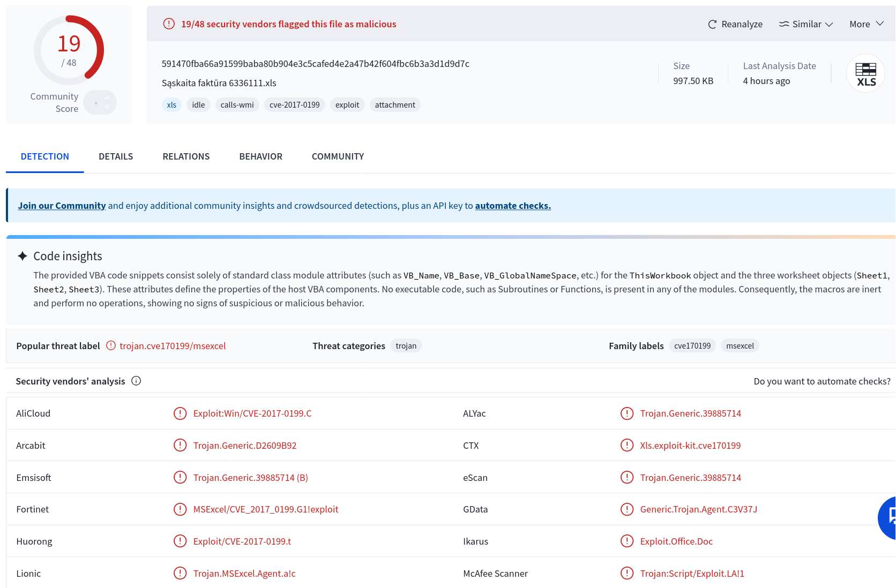Image resolution: width=896 pixels, height=588 pixels.
Task: Click the calls-wmi tag chip
Action: pos(237,105)
